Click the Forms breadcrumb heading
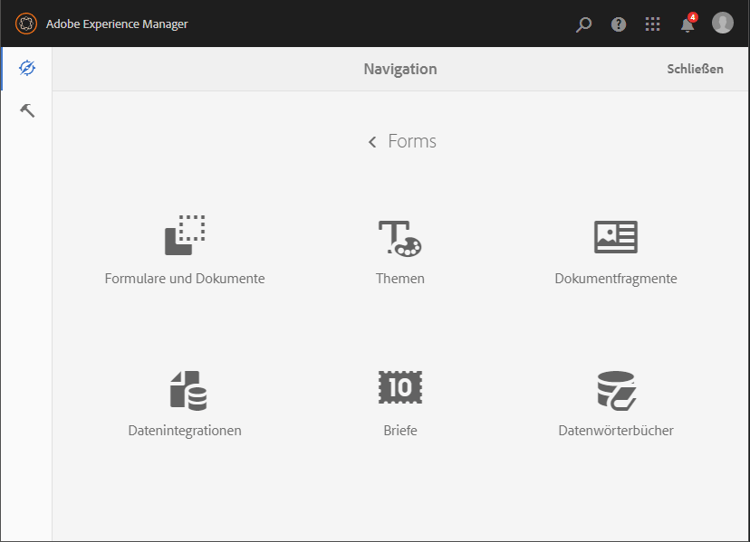Viewport: 750px width, 542px height. click(x=412, y=142)
